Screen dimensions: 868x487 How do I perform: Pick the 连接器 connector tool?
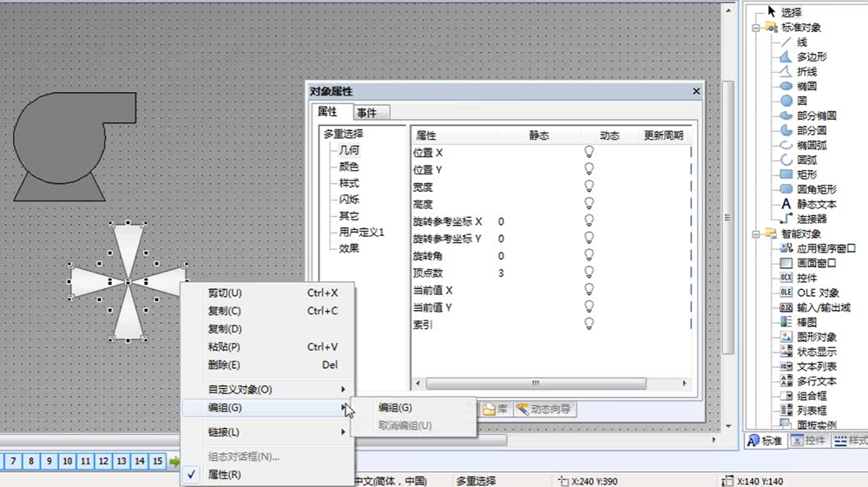[x=786, y=219]
